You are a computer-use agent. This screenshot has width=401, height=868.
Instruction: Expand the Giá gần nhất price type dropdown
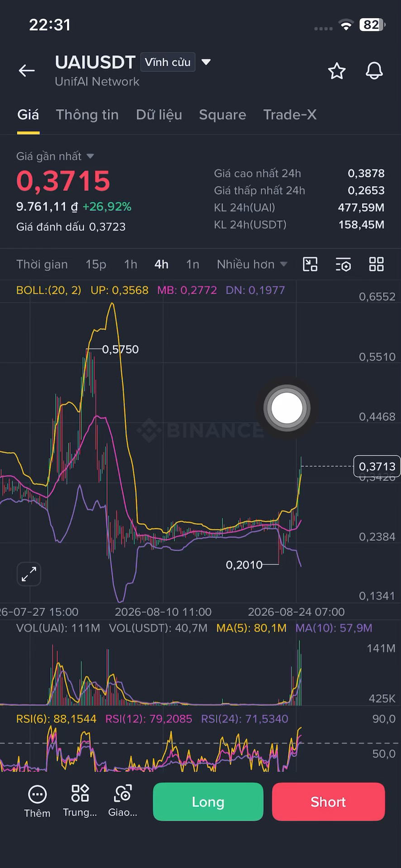tap(90, 156)
